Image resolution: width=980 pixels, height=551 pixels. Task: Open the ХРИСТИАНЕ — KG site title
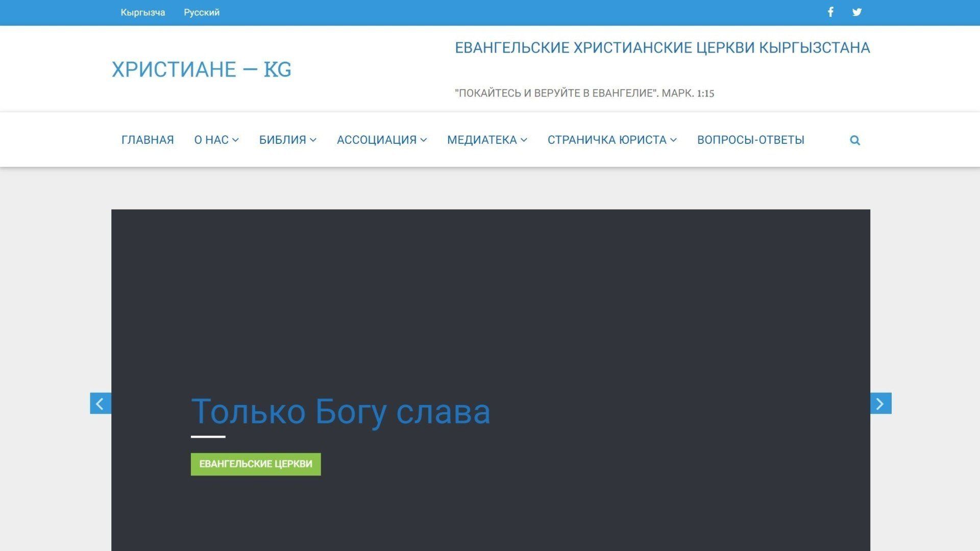202,69
